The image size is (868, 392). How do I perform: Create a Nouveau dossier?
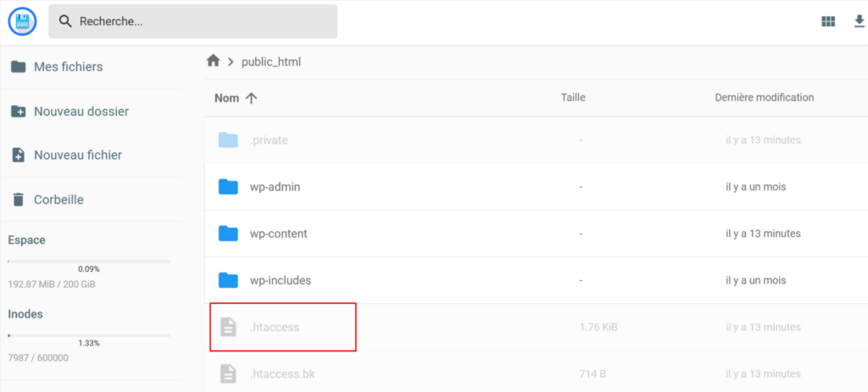81,111
